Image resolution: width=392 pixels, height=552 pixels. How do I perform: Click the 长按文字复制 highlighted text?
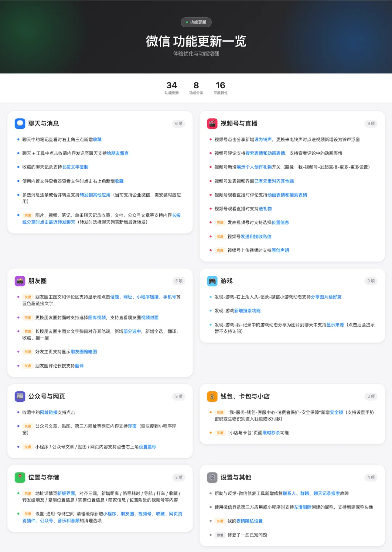[x=75, y=167]
